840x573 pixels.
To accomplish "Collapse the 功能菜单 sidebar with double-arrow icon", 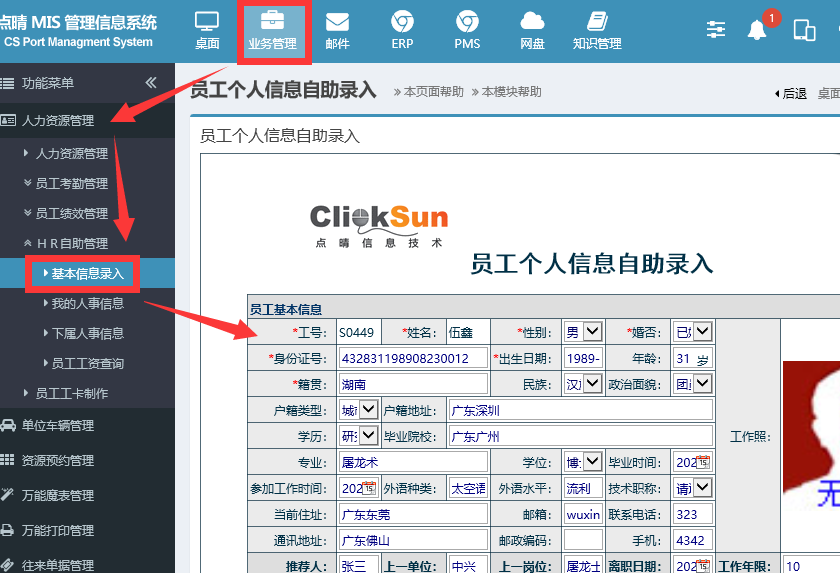I will (x=151, y=83).
